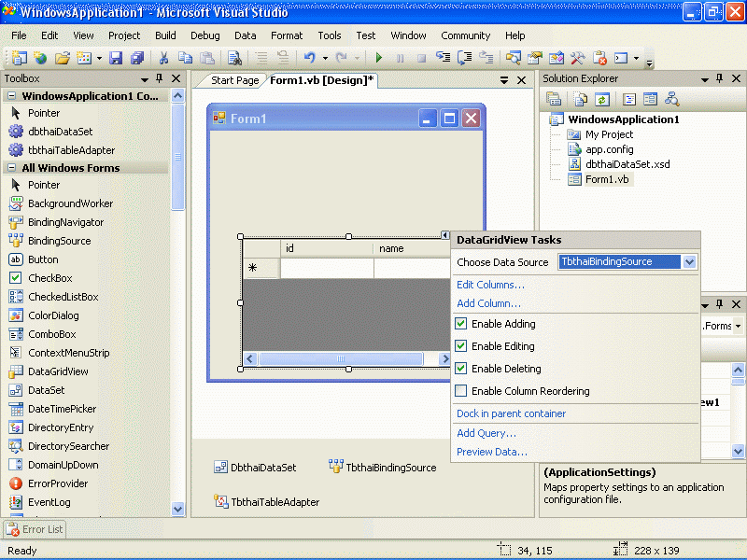
Task: Select the ErrorProvider toolbox item
Action: point(49,483)
